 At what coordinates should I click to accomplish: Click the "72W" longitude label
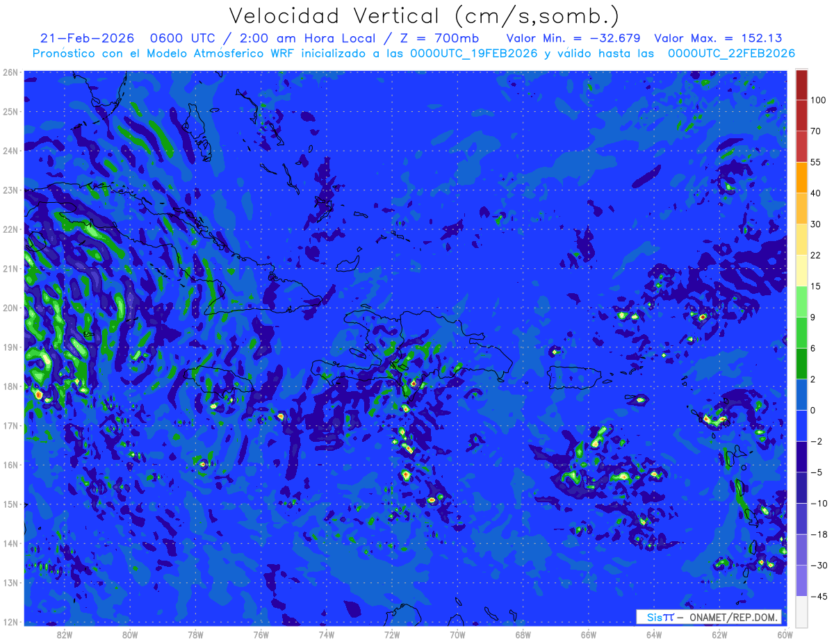pos(392,634)
